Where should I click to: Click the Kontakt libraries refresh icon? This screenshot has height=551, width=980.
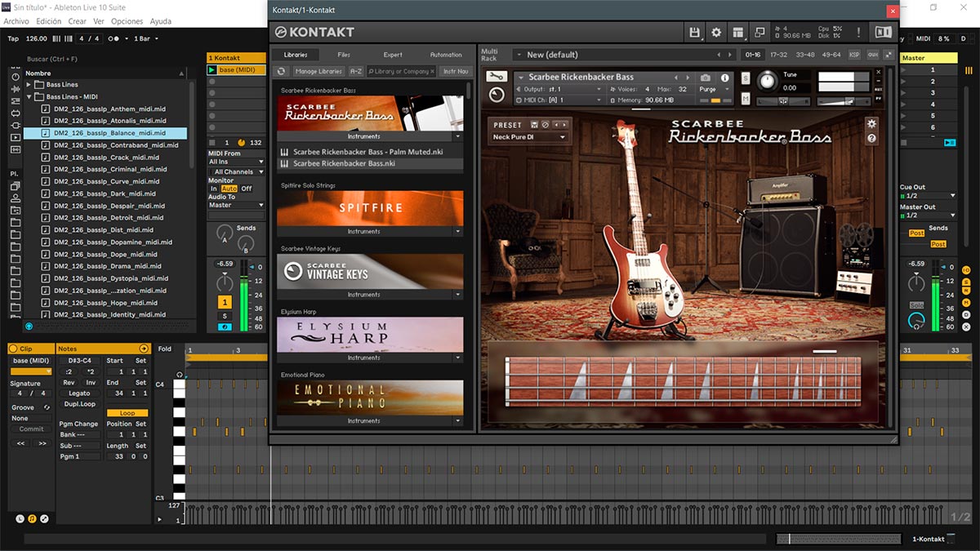coord(281,72)
